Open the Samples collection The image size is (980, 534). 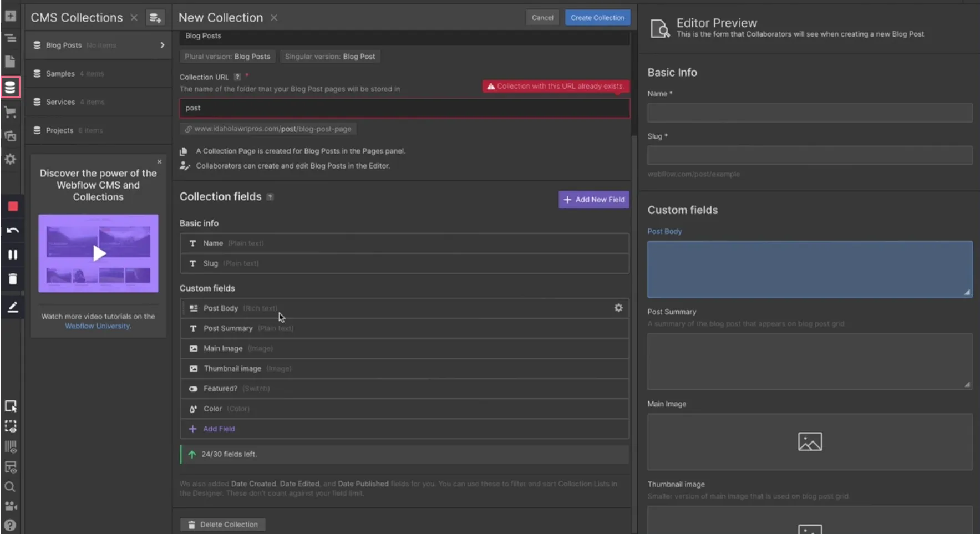click(x=98, y=74)
